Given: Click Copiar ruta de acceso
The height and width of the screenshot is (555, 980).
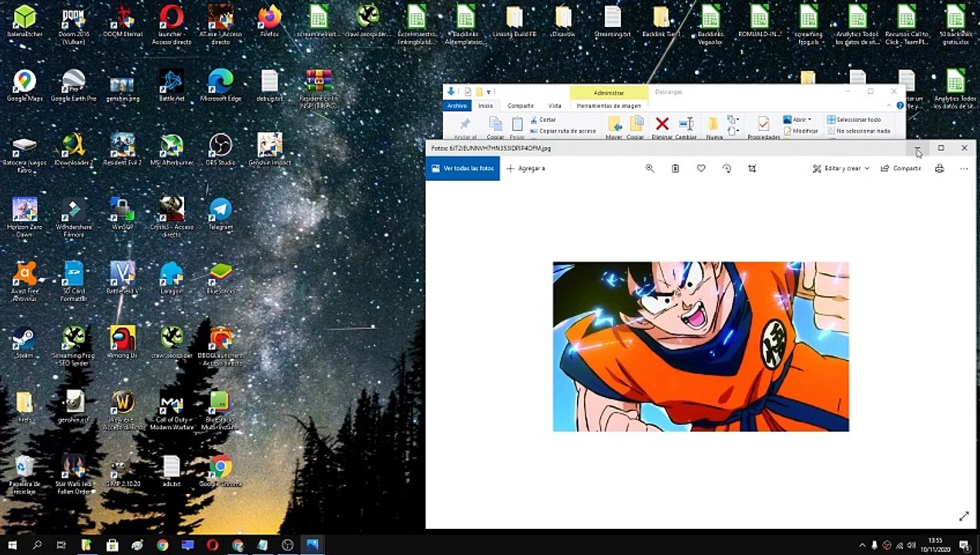Looking at the screenshot, I should pyautogui.click(x=563, y=131).
